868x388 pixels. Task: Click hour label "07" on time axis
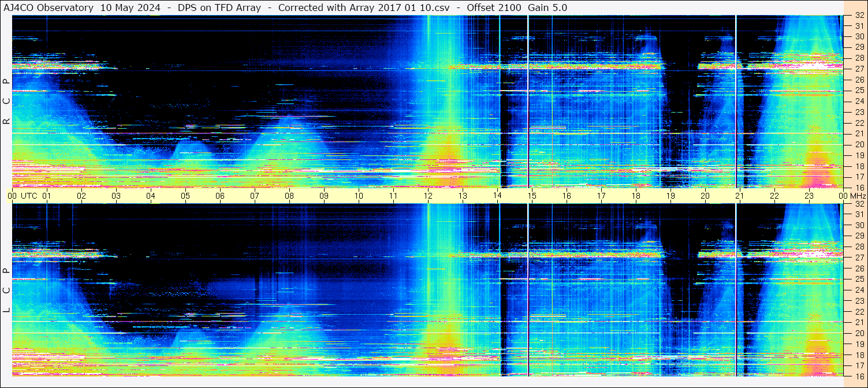255,196
